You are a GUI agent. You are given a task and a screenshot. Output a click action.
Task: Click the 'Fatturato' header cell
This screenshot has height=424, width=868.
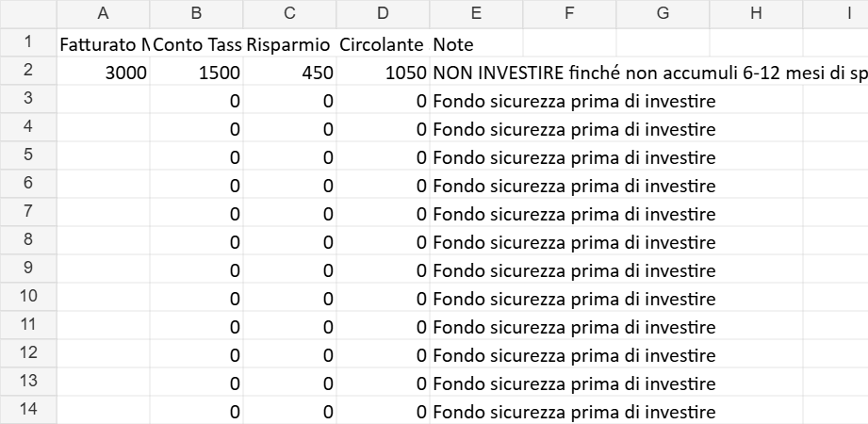103,44
